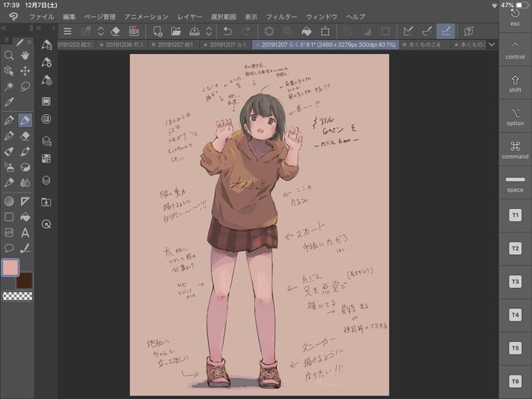Viewport: 532px width, 399px height.
Task: Switch to tab 20191207 絵1
Action: pos(174,45)
